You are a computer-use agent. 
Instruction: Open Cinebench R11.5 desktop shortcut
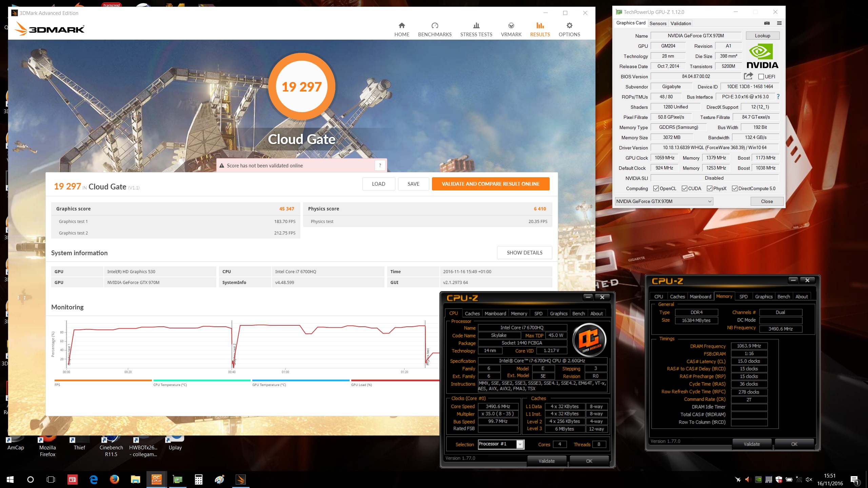[111, 447]
